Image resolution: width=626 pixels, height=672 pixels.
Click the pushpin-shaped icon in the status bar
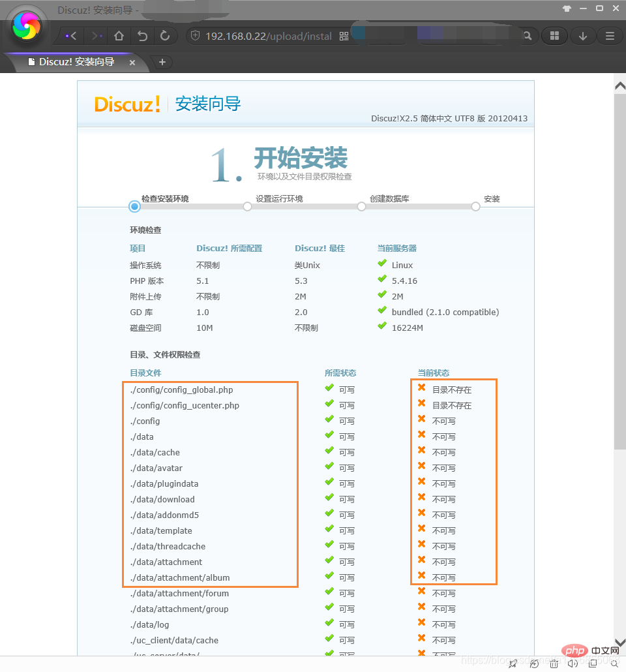click(513, 664)
